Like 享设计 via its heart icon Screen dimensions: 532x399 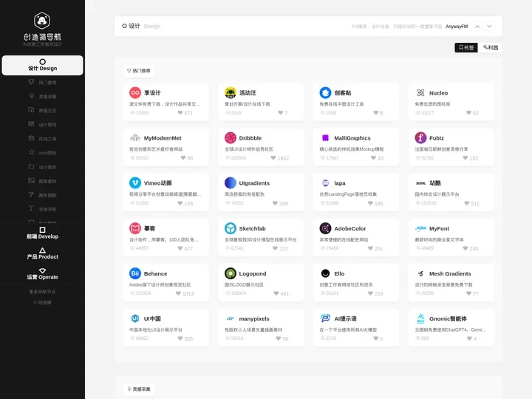(x=180, y=112)
